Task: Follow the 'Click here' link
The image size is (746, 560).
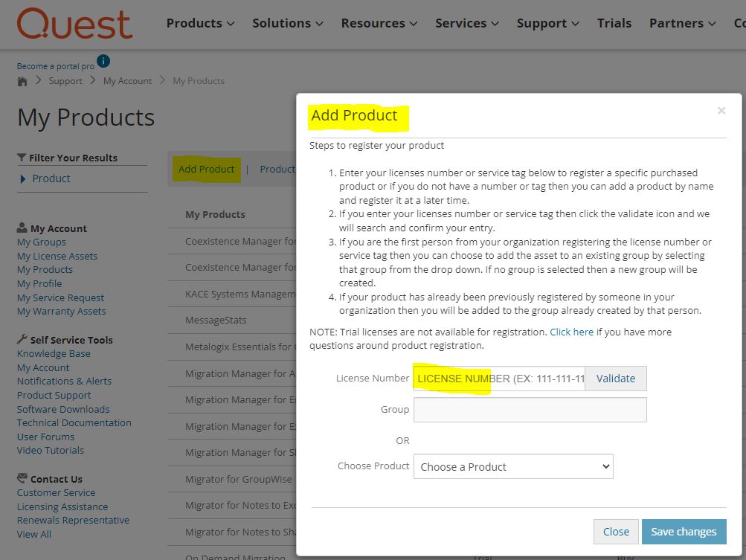Action: [x=571, y=332]
